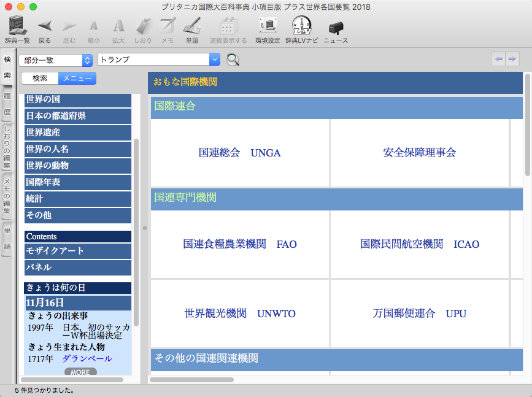Open the 世界遺産 menu item
Screen dimensions: 532x397
click(x=78, y=133)
